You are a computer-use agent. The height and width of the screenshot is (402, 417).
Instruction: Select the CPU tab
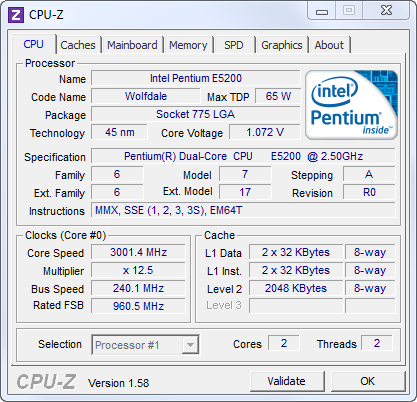coord(34,44)
